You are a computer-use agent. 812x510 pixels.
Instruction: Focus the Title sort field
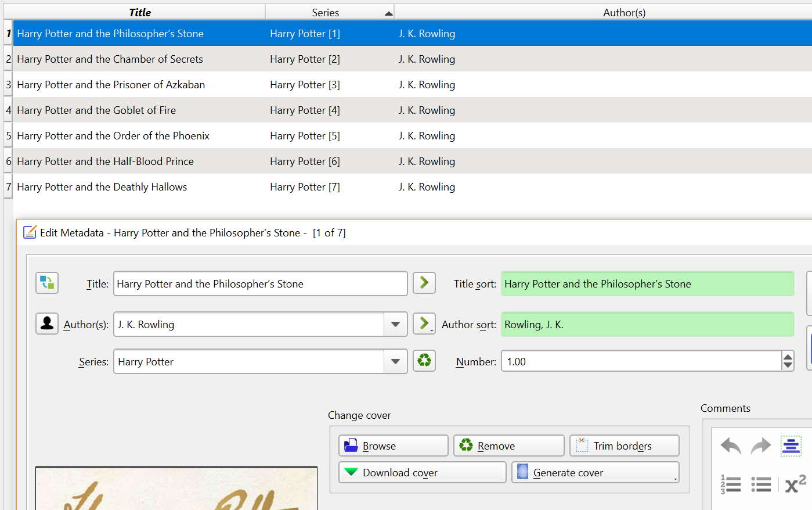(647, 283)
